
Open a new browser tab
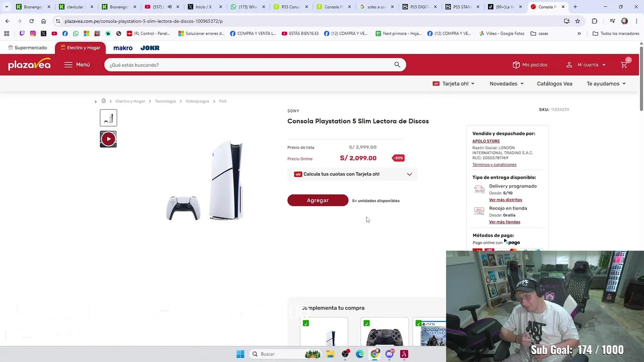[575, 7]
